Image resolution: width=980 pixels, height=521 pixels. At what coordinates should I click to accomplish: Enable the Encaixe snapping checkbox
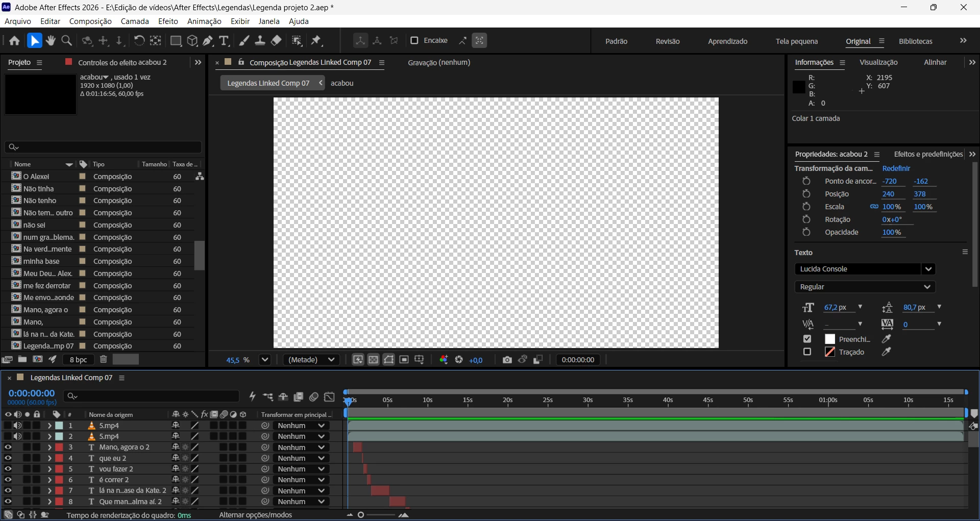pyautogui.click(x=414, y=41)
